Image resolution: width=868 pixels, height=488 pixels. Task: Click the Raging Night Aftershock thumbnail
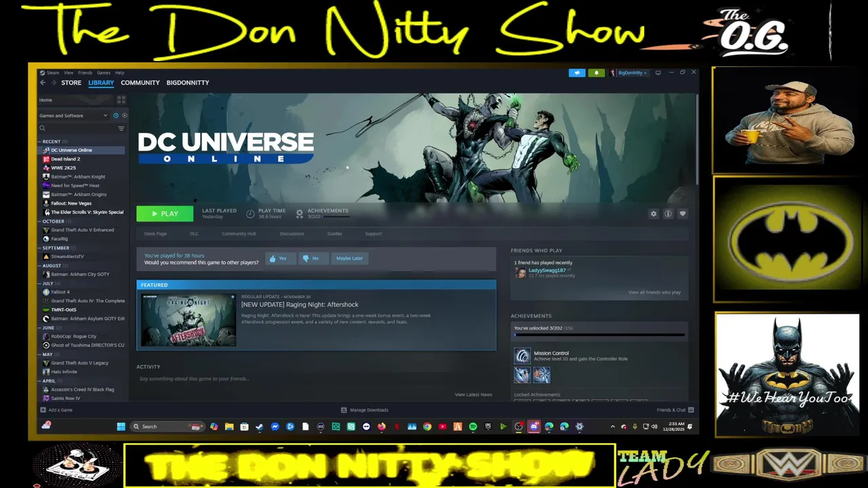pos(189,320)
